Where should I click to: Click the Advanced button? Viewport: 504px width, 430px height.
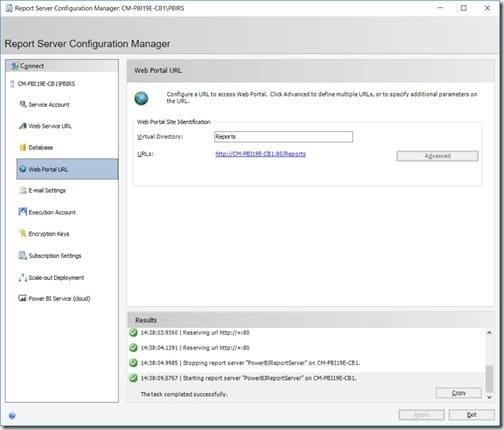[x=437, y=156]
